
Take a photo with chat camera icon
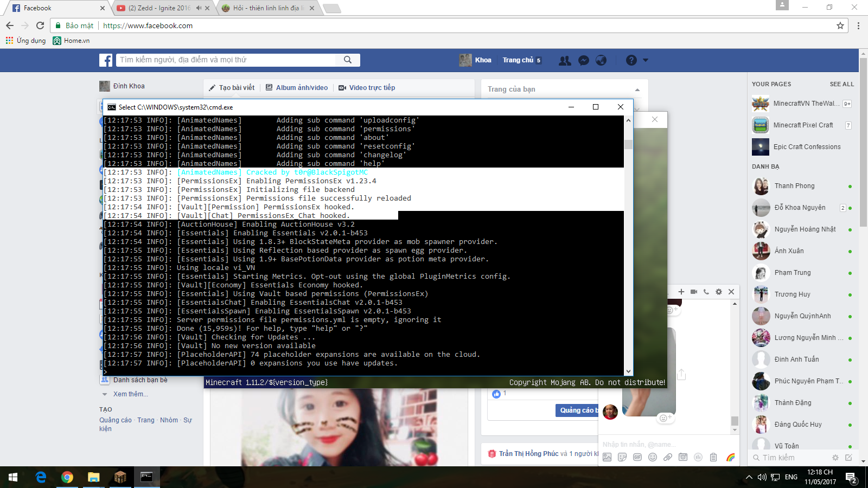click(x=683, y=457)
